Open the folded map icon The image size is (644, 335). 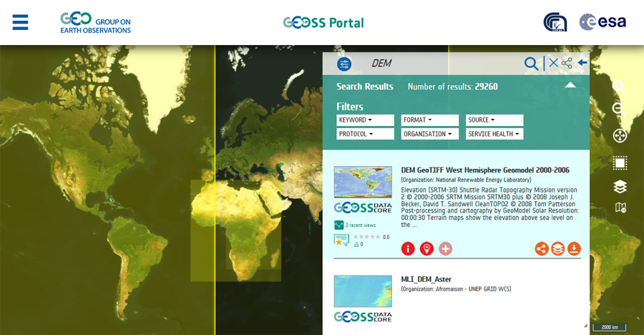[620, 208]
